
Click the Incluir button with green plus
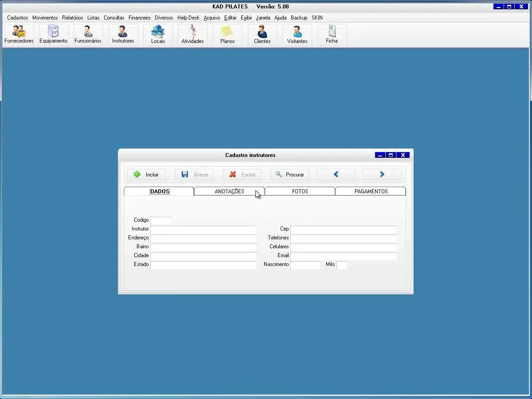[146, 175]
